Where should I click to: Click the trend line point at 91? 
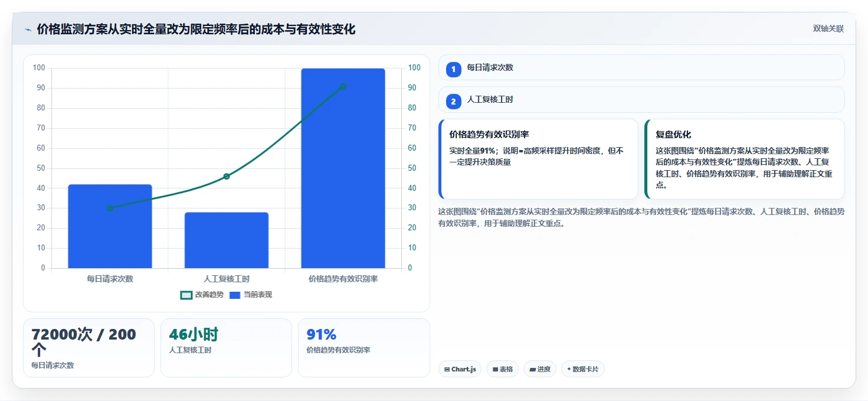coord(343,86)
